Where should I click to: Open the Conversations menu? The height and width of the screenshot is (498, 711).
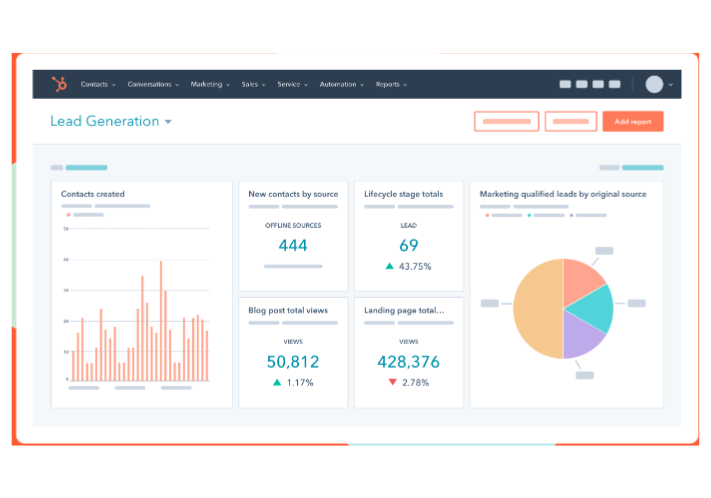pyautogui.click(x=153, y=85)
